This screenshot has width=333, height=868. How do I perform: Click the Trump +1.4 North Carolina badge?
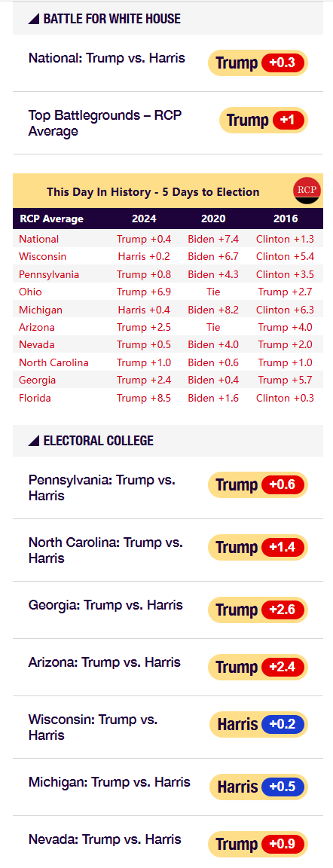258,548
